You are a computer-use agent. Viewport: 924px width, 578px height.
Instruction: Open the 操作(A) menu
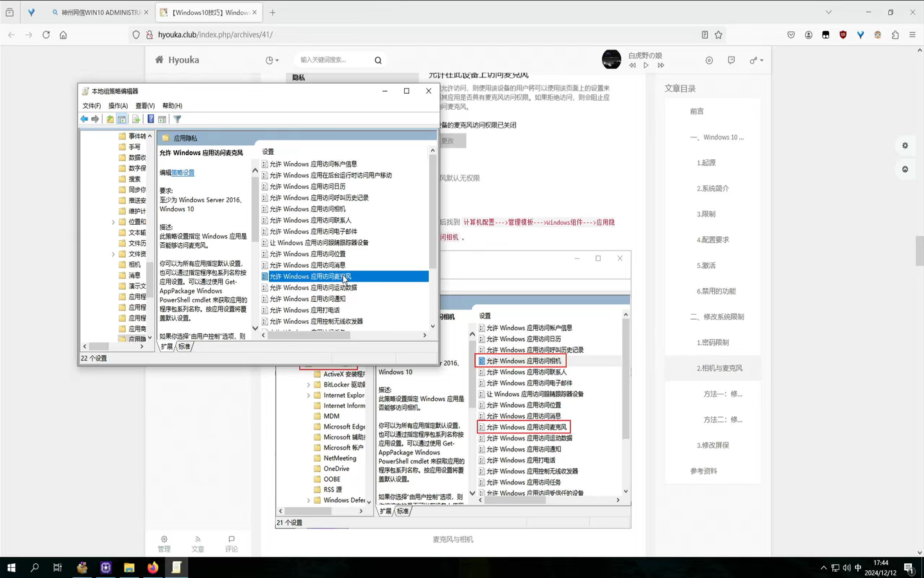click(118, 105)
